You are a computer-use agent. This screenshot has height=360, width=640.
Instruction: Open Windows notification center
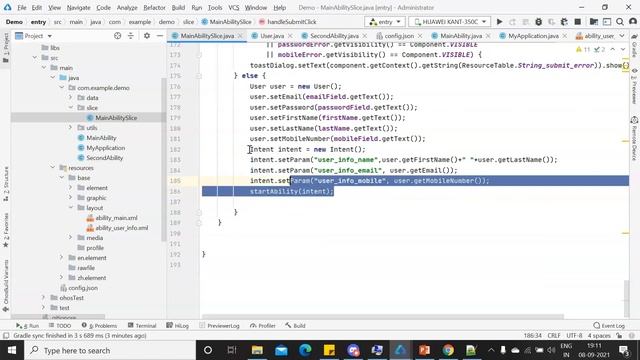[624, 350]
